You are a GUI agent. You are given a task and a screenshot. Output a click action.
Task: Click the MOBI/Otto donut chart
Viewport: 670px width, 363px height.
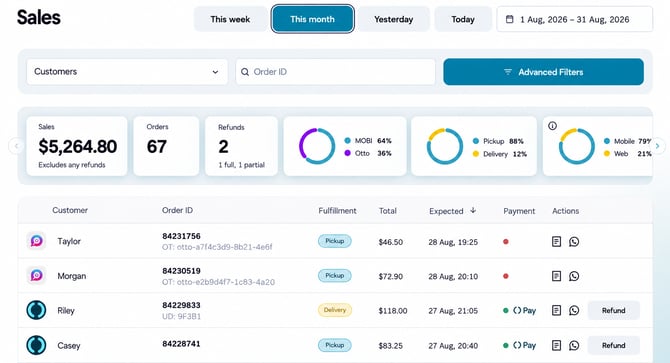[317, 146]
